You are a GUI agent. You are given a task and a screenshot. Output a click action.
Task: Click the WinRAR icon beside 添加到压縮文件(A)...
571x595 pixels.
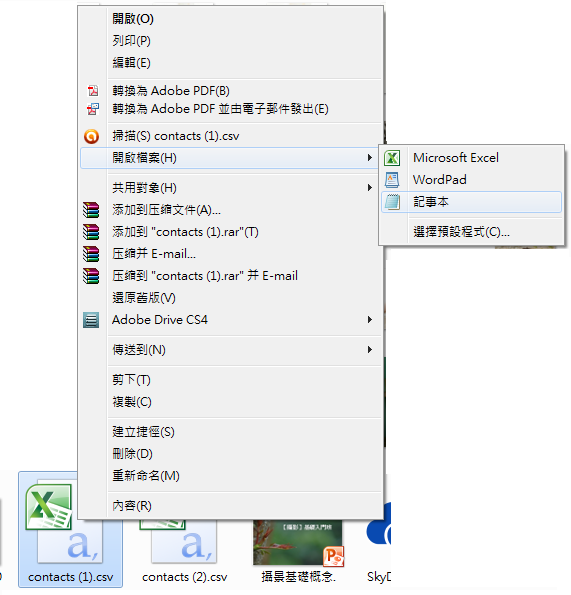click(x=91, y=210)
